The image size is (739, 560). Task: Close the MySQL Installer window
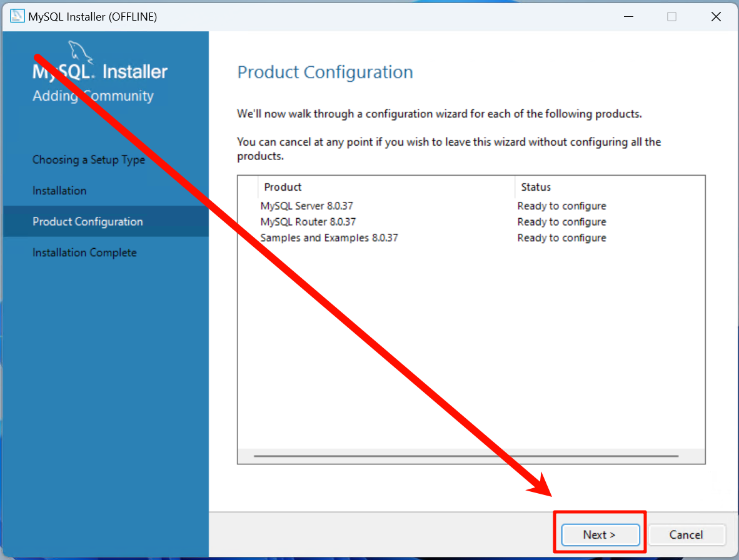tap(715, 16)
